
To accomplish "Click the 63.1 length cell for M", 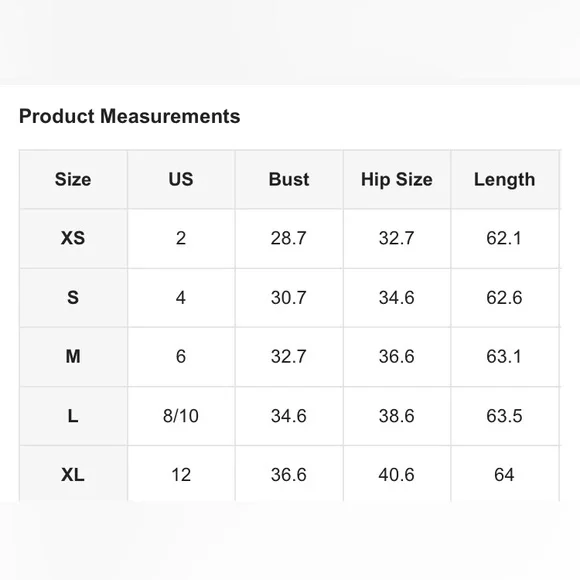I will [x=505, y=357].
